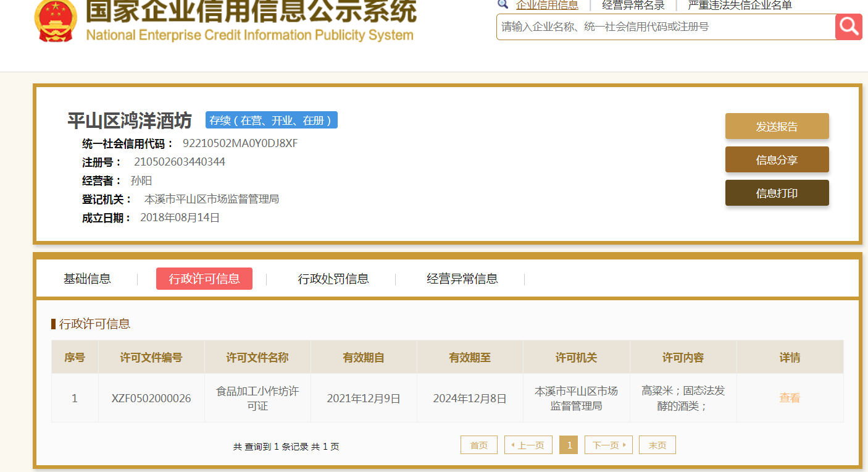Click the 许可文件名称 column header
868x472 pixels.
point(257,357)
